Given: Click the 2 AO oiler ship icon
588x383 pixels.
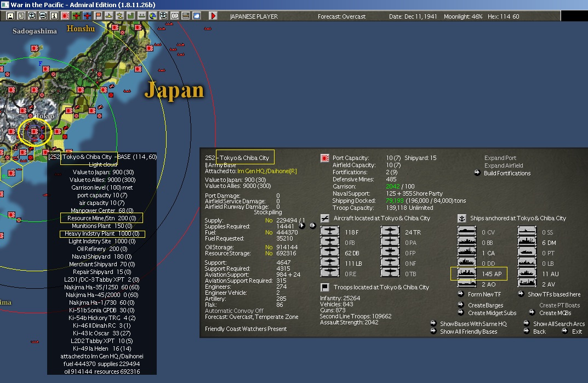Looking at the screenshot, I should (467, 284).
